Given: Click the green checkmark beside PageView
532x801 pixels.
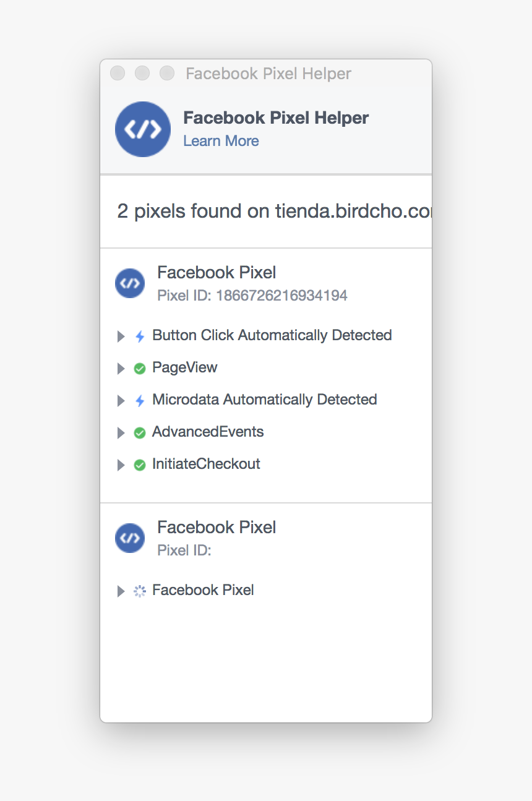Looking at the screenshot, I should coord(140,368).
